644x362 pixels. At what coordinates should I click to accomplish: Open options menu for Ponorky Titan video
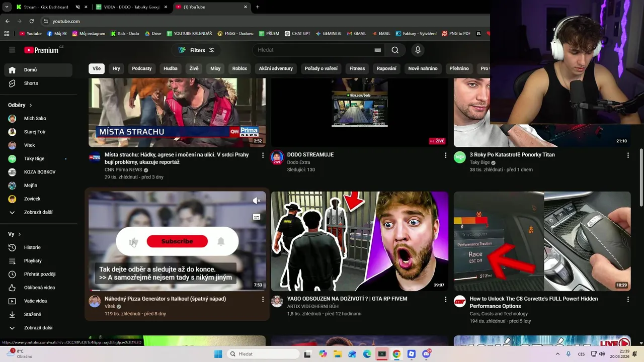[628, 155]
